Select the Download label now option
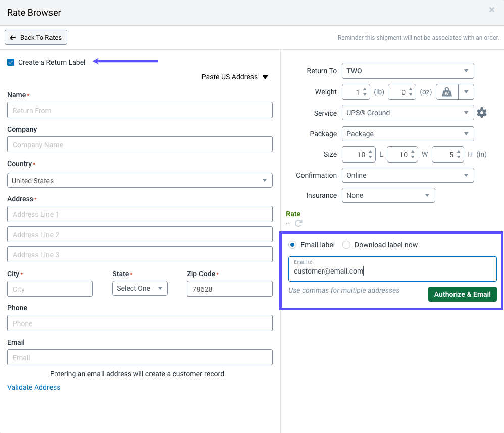 (346, 244)
